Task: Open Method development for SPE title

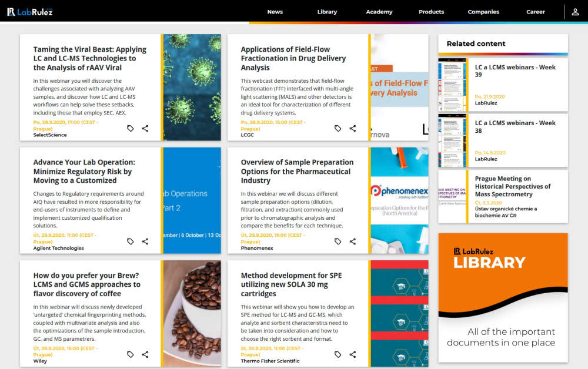Action: 292,285
